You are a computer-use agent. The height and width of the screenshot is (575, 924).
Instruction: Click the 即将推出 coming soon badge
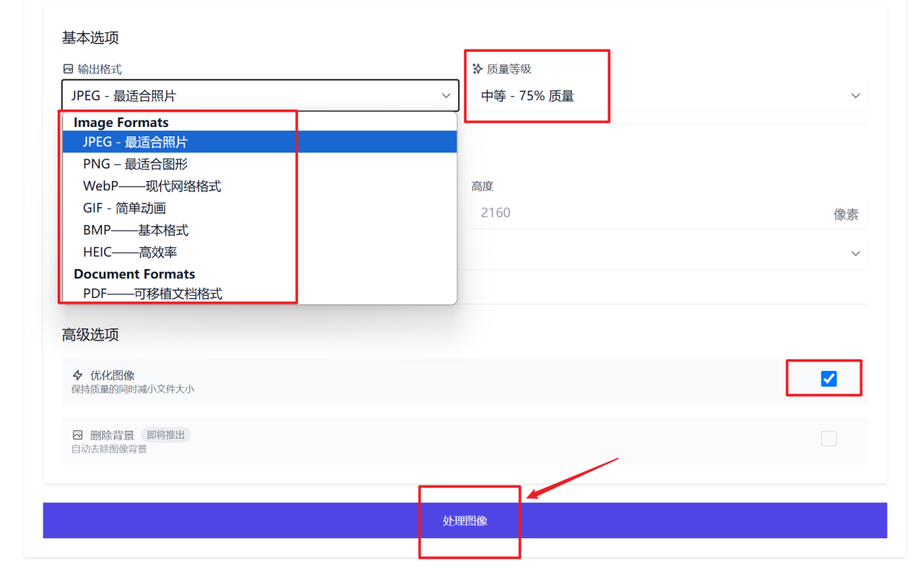tap(166, 434)
